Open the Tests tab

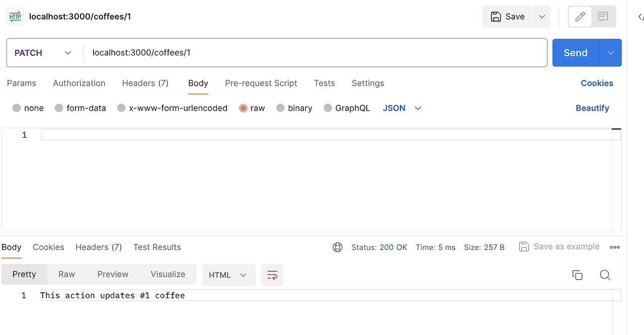325,83
